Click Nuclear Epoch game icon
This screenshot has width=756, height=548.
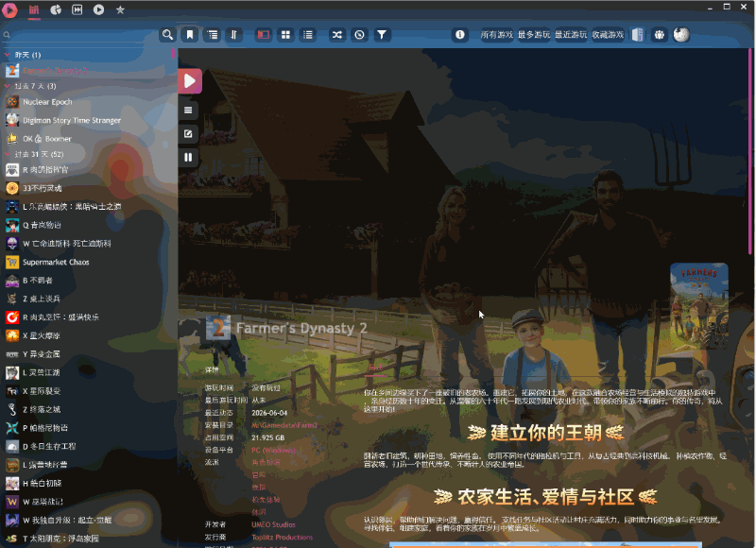(x=12, y=102)
